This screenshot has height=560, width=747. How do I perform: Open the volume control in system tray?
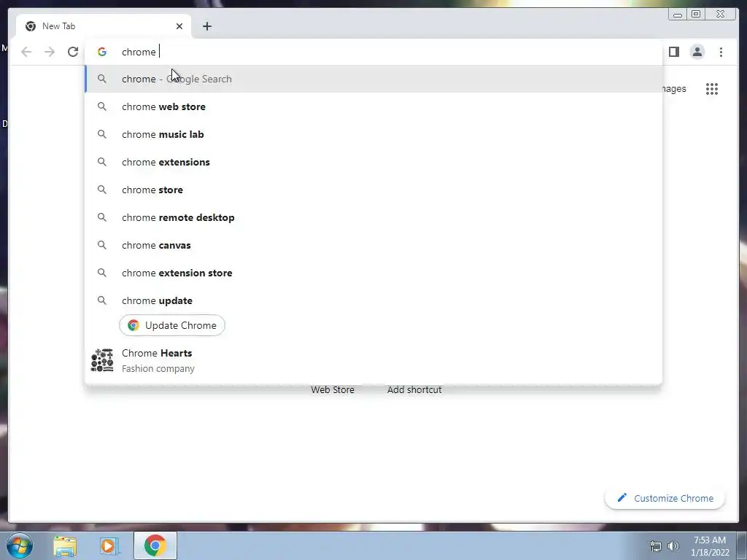[673, 546]
